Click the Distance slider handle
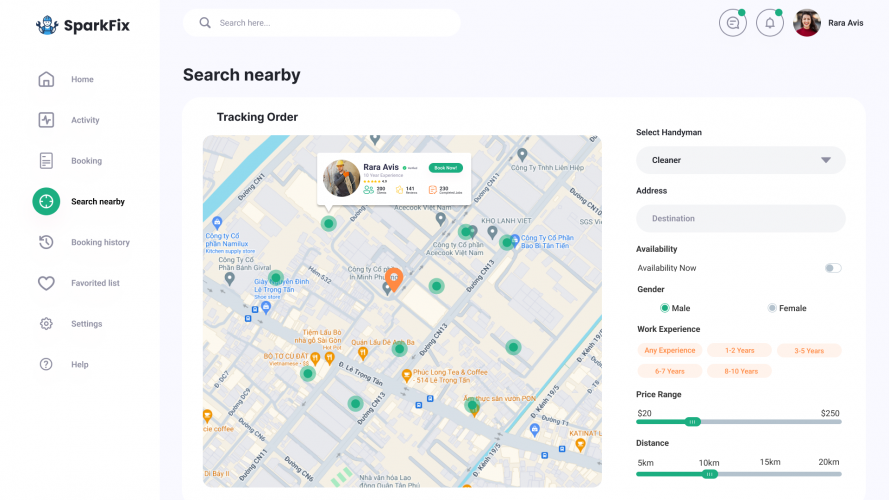The image size is (889, 500). click(x=709, y=474)
